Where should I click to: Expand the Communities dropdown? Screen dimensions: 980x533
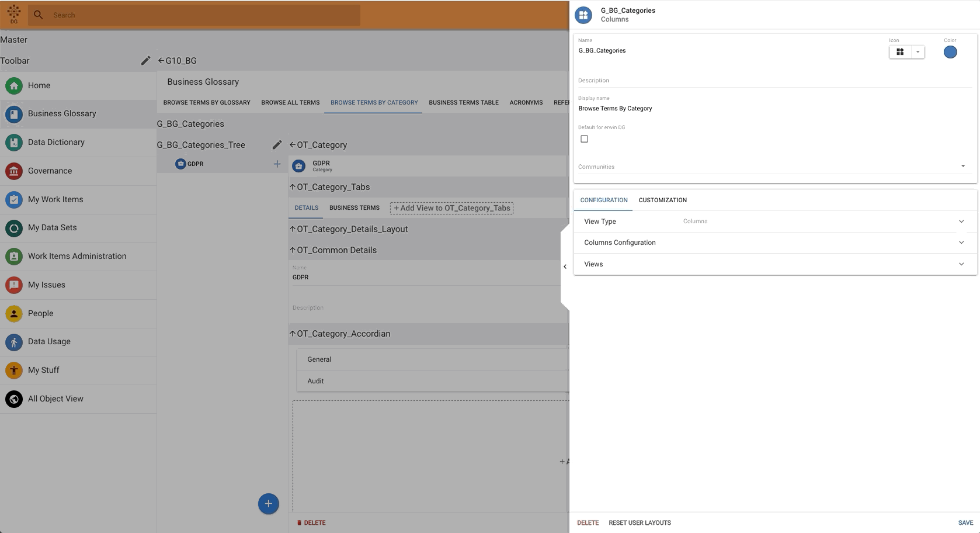[x=962, y=167]
